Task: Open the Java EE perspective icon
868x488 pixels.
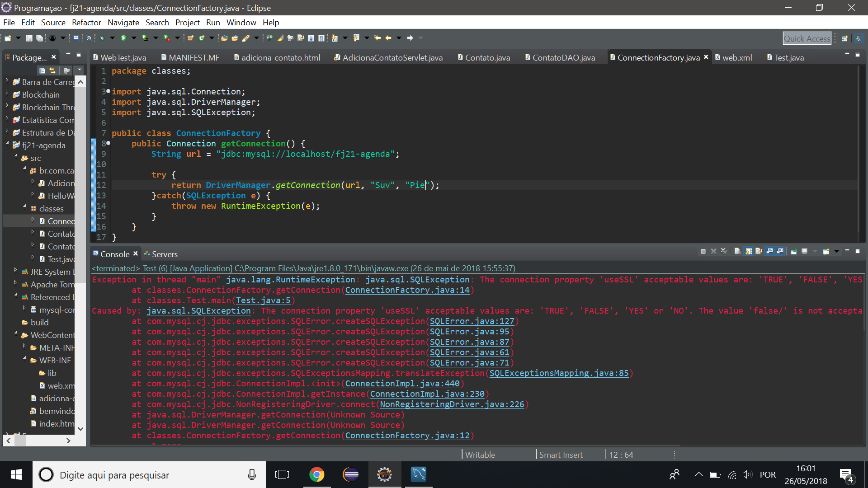Action: pyautogui.click(x=858, y=38)
